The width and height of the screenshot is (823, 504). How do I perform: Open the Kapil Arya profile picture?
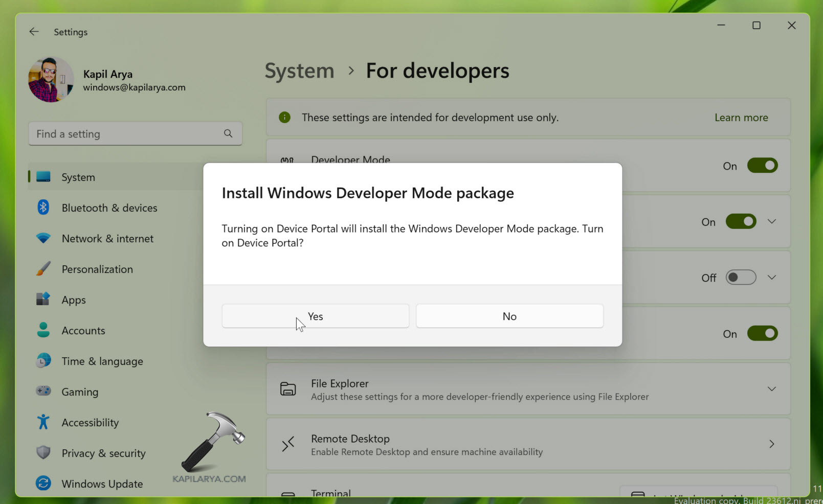(x=51, y=80)
